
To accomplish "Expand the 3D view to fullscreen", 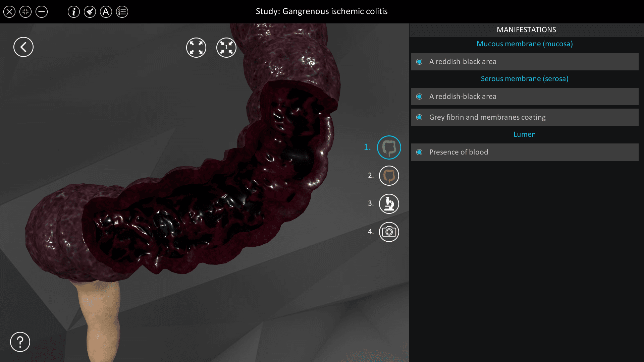I will (x=196, y=48).
